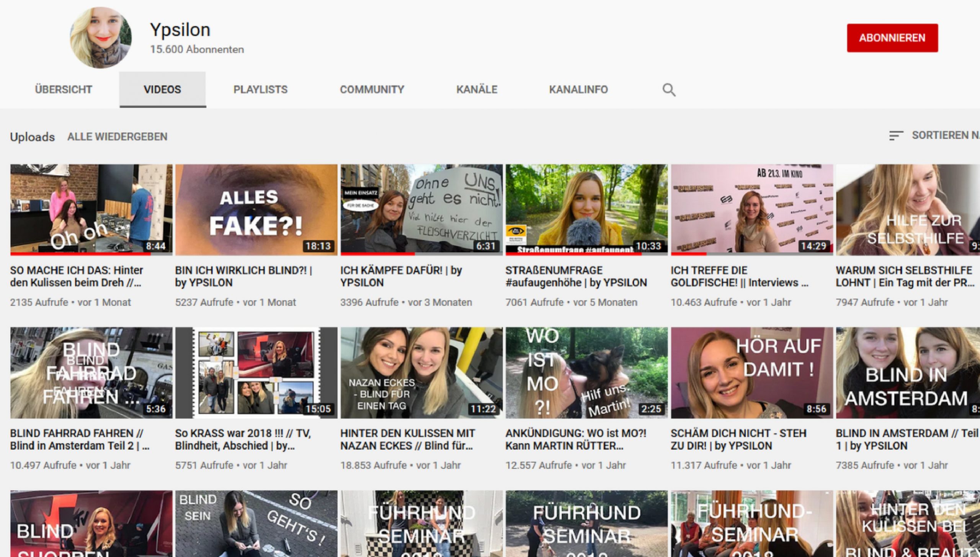Image resolution: width=980 pixels, height=557 pixels.
Task: Open the 'Hinter den Kulissen bei' thumbnail
Action: point(908,524)
